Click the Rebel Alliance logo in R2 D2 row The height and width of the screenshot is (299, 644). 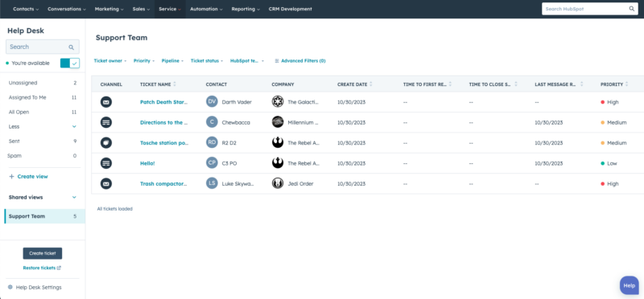(x=278, y=143)
